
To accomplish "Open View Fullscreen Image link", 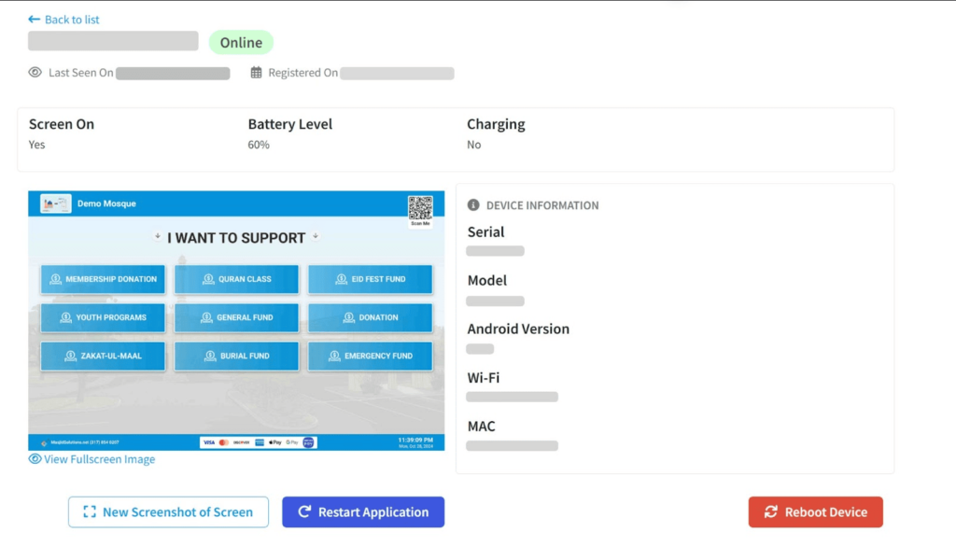I will [x=91, y=459].
